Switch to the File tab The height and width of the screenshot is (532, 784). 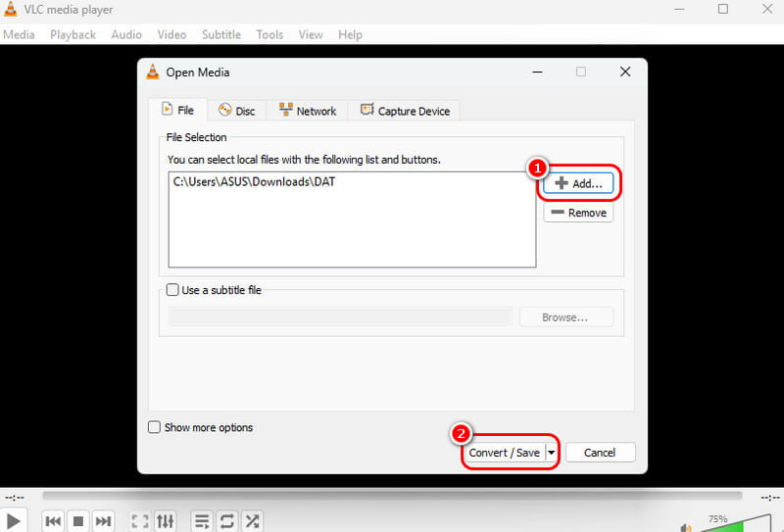click(178, 110)
